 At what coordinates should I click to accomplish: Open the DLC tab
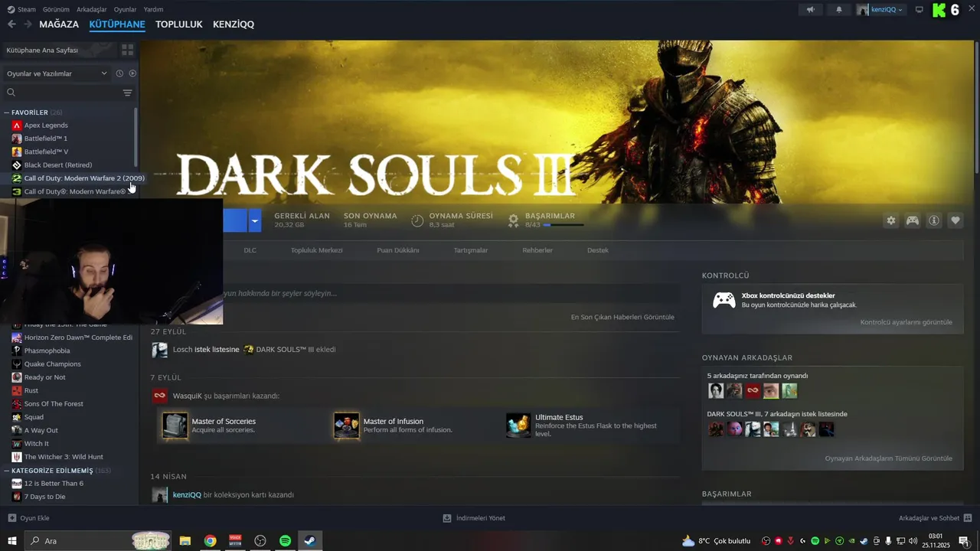(x=250, y=250)
